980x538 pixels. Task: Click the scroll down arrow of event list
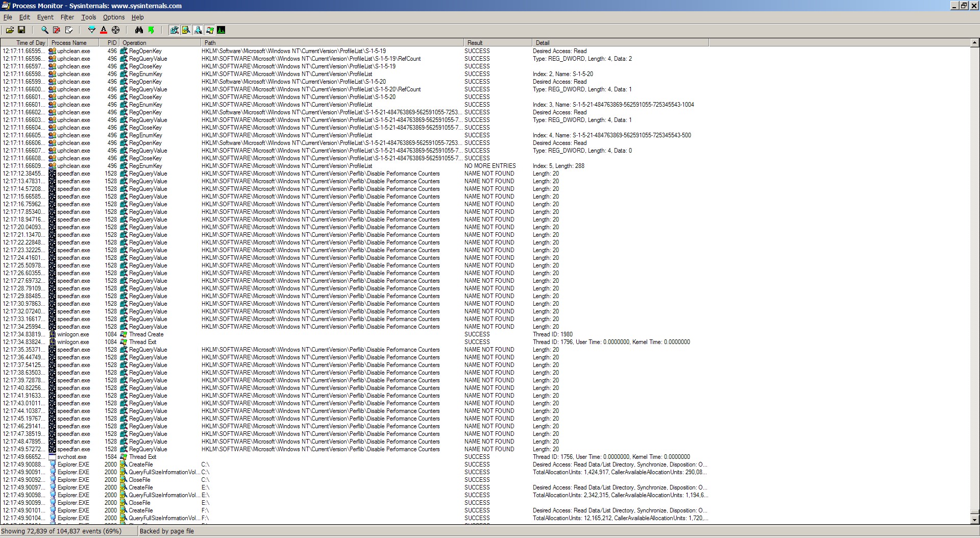tap(974, 520)
